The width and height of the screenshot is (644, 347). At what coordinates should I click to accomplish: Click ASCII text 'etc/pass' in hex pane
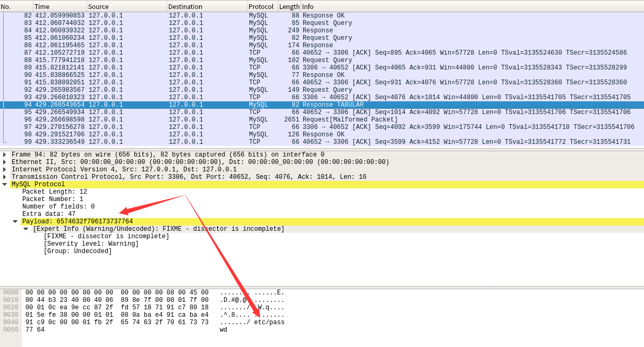pyautogui.click(x=269, y=323)
